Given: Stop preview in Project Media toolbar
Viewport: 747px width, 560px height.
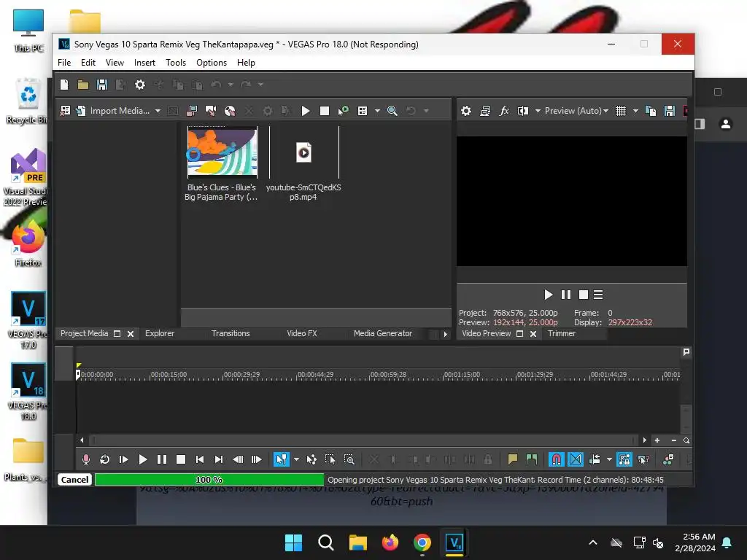Looking at the screenshot, I should [x=325, y=111].
